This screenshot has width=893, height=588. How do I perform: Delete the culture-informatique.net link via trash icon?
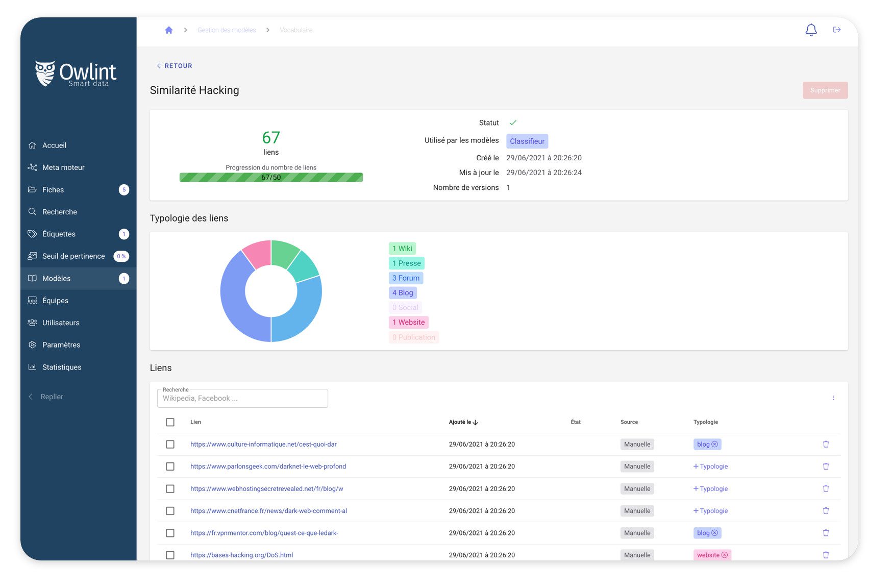[x=826, y=444]
